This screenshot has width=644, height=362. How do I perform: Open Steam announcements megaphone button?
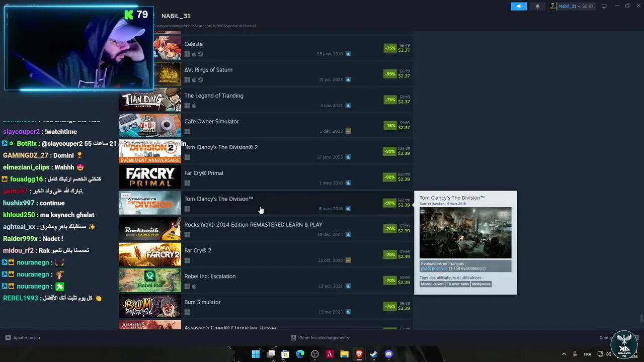[x=519, y=6]
